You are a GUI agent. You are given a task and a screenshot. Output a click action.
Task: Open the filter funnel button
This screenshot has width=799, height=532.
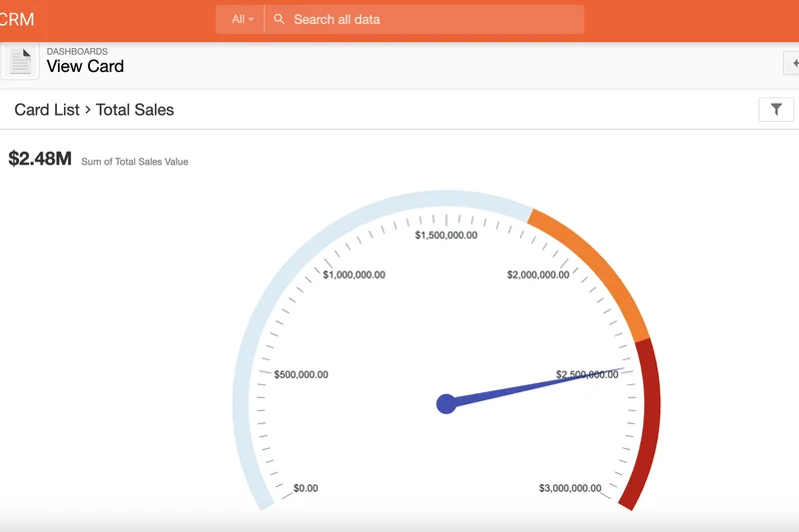pos(776,110)
